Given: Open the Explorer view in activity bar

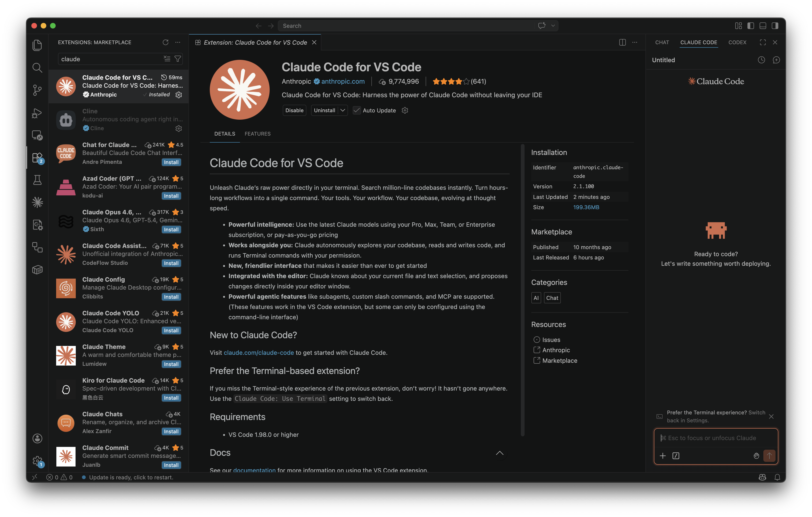Looking at the screenshot, I should click(x=37, y=45).
